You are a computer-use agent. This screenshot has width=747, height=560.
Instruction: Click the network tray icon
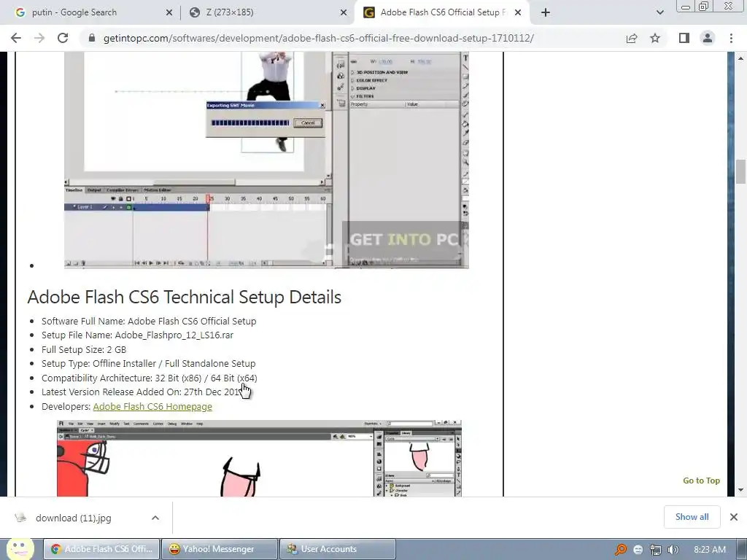point(656,550)
